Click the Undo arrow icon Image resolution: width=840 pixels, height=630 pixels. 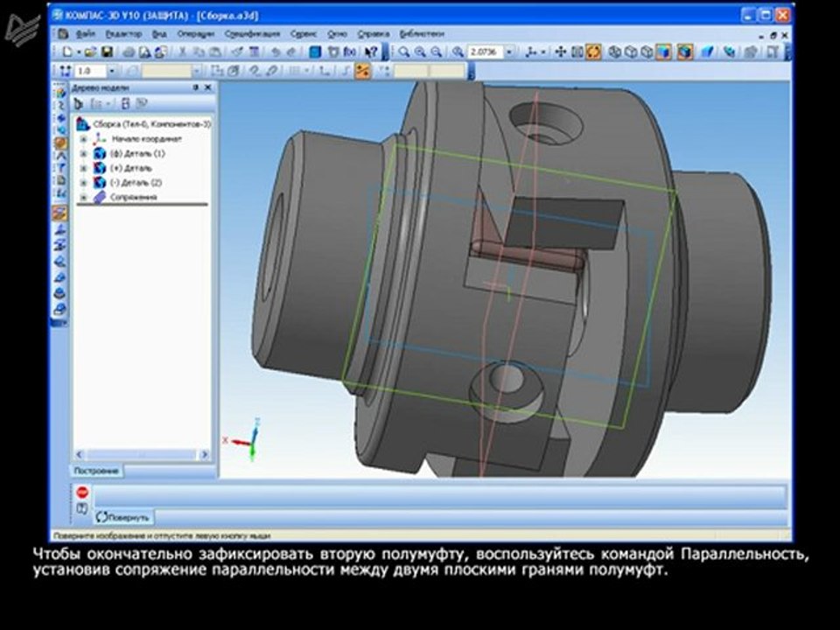point(276,52)
